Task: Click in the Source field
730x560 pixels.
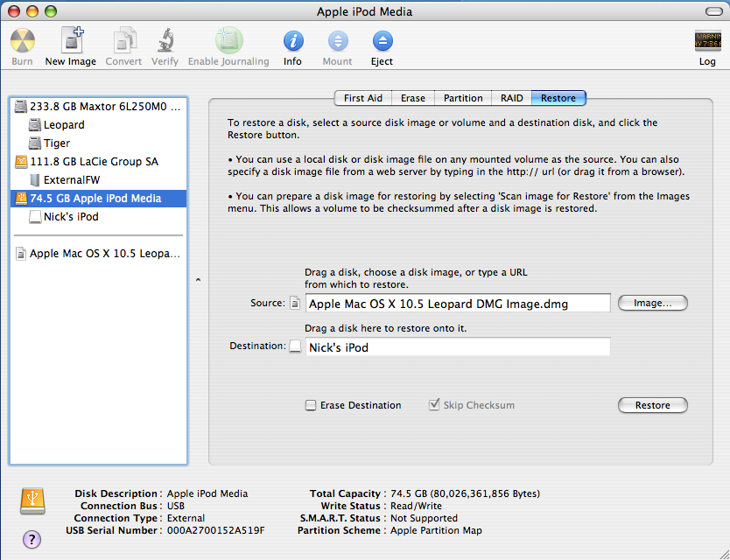Action: 458,304
